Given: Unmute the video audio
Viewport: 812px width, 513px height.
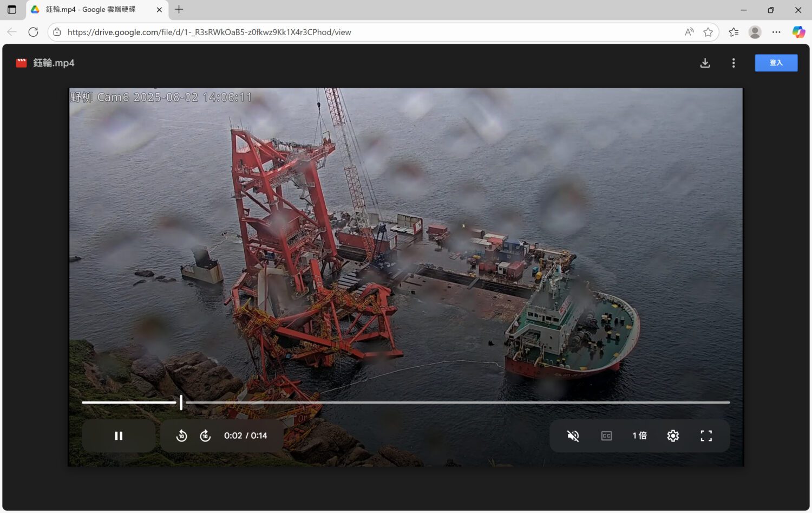Looking at the screenshot, I should point(573,436).
